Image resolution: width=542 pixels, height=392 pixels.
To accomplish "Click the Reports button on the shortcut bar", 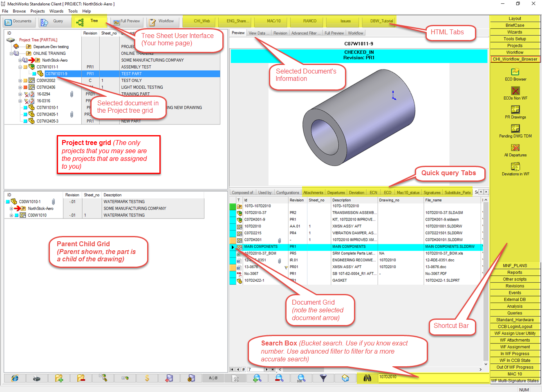I will coord(515,272).
